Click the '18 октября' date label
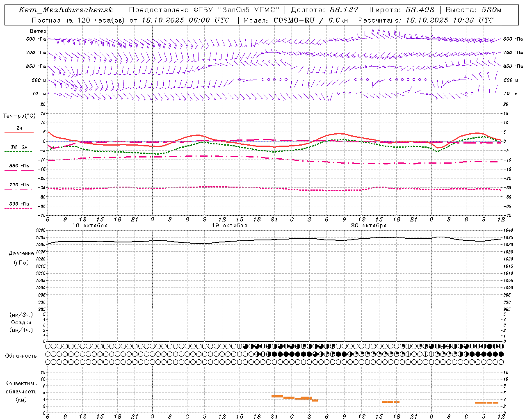Image resolution: width=525 pixels, height=420 pixels. 90,226
